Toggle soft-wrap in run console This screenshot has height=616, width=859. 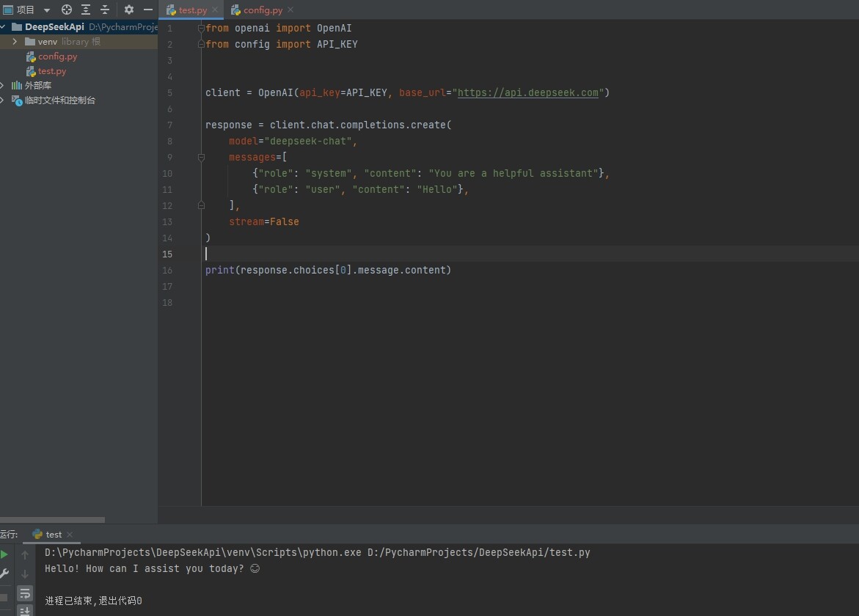click(x=25, y=593)
